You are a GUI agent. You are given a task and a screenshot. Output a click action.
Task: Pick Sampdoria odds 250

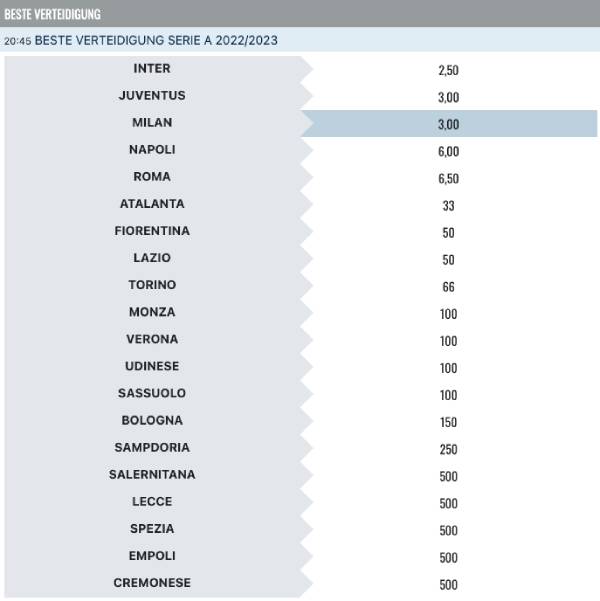[449, 449]
